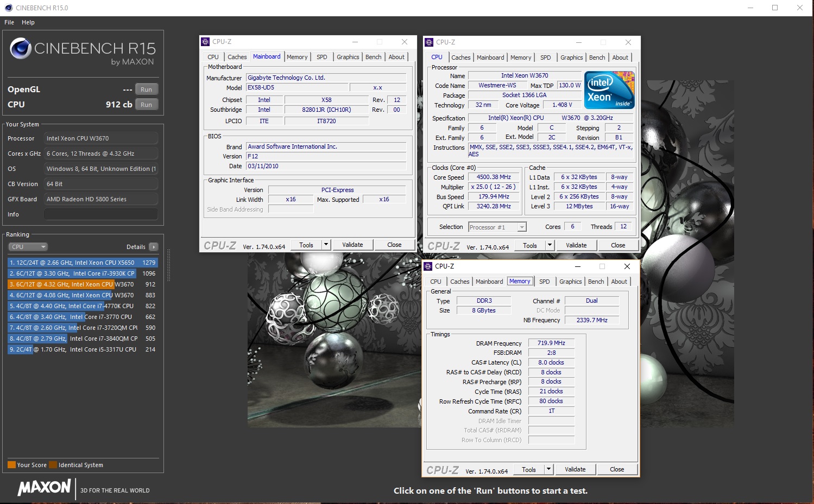Select ranking entry Xeon X5650 score 1279

[x=83, y=263]
